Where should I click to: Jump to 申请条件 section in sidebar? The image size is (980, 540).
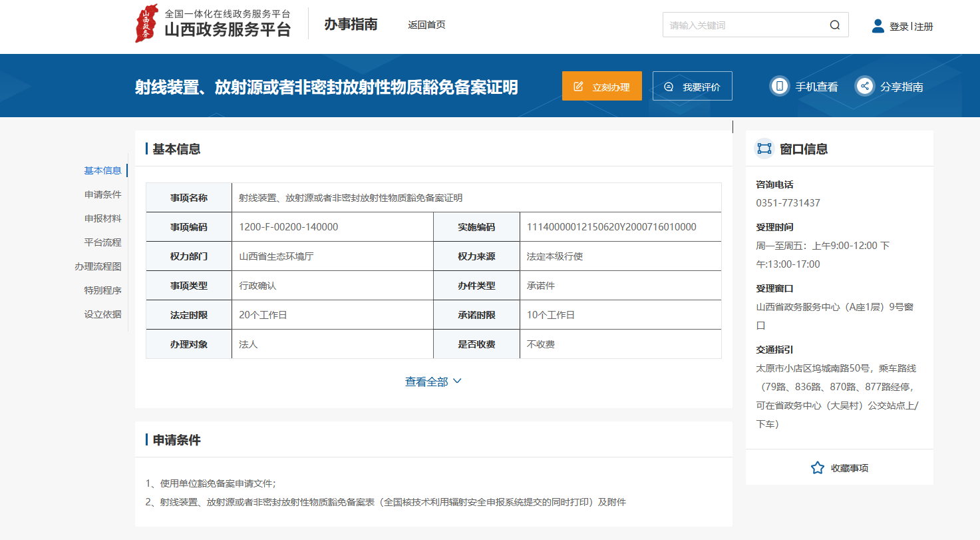(x=102, y=194)
